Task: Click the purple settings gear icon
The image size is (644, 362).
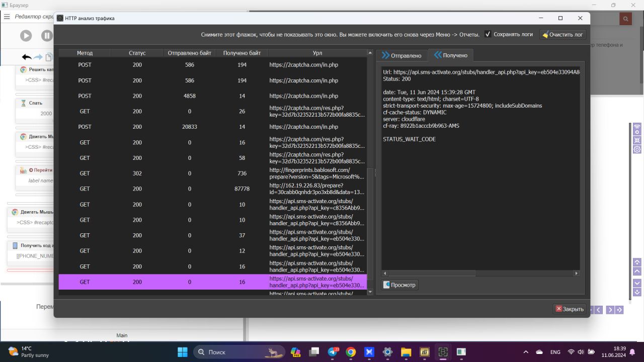Action: (637, 149)
